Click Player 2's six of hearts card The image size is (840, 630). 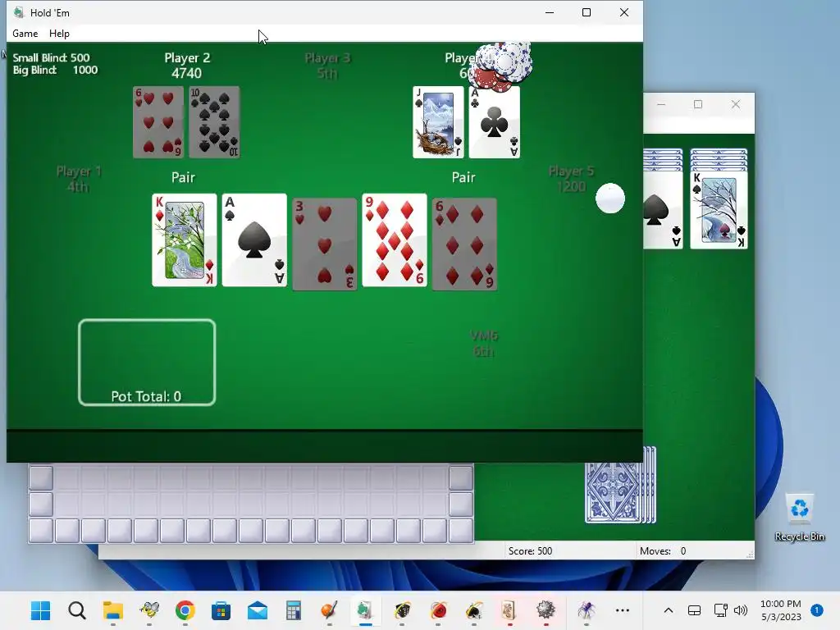[x=158, y=122]
